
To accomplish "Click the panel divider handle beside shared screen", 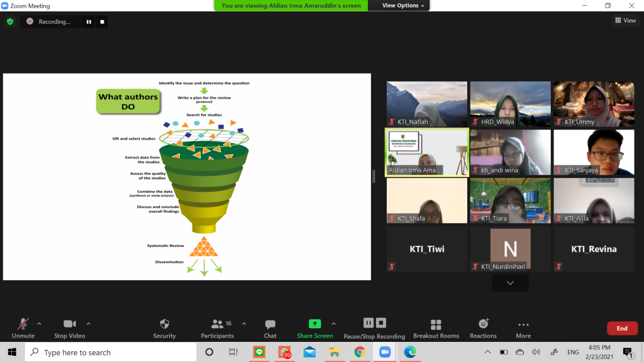I will pos(374,177).
